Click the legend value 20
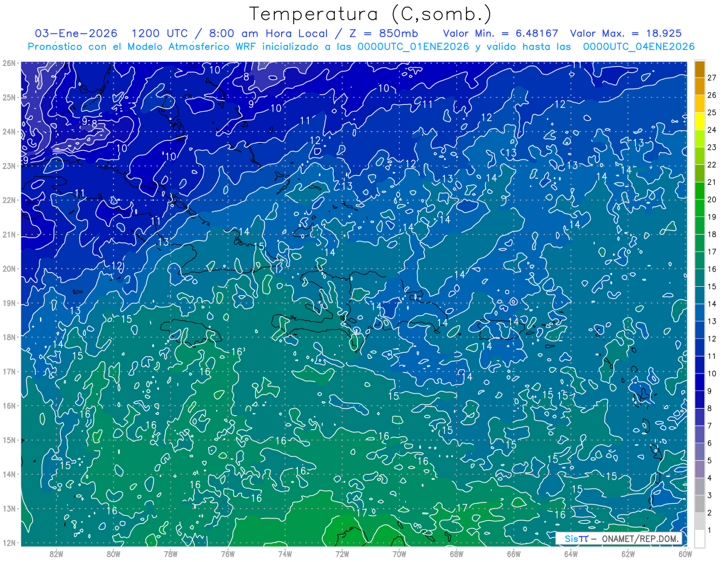 [712, 200]
